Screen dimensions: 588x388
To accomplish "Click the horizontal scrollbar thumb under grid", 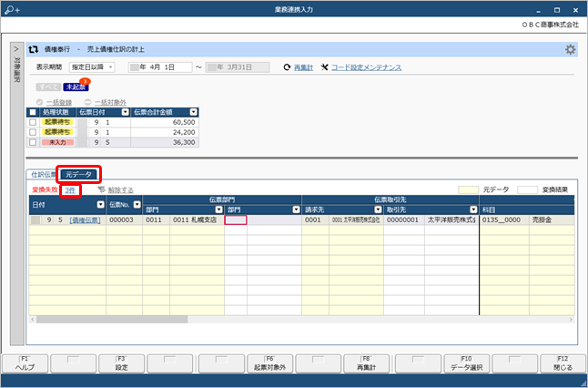I will tap(112, 320).
